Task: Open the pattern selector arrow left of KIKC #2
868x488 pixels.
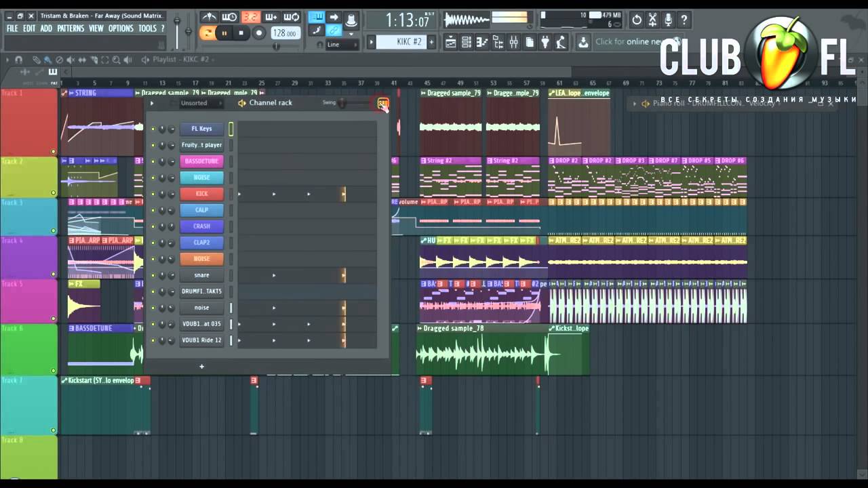Action: pyautogui.click(x=371, y=42)
